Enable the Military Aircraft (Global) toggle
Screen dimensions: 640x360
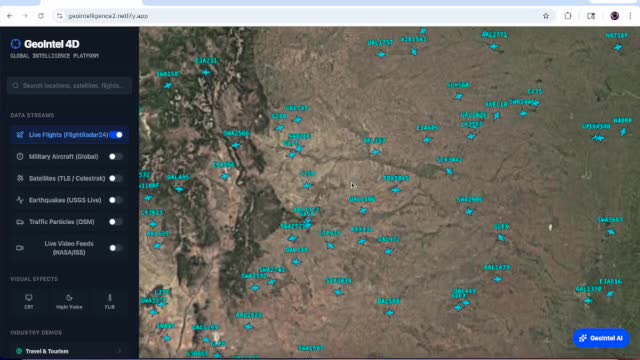115,156
